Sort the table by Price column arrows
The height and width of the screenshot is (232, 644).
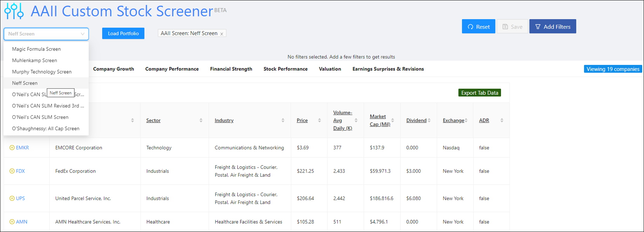click(319, 121)
